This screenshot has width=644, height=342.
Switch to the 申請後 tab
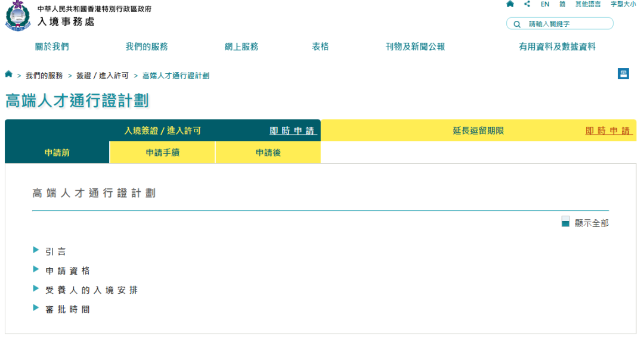(268, 153)
